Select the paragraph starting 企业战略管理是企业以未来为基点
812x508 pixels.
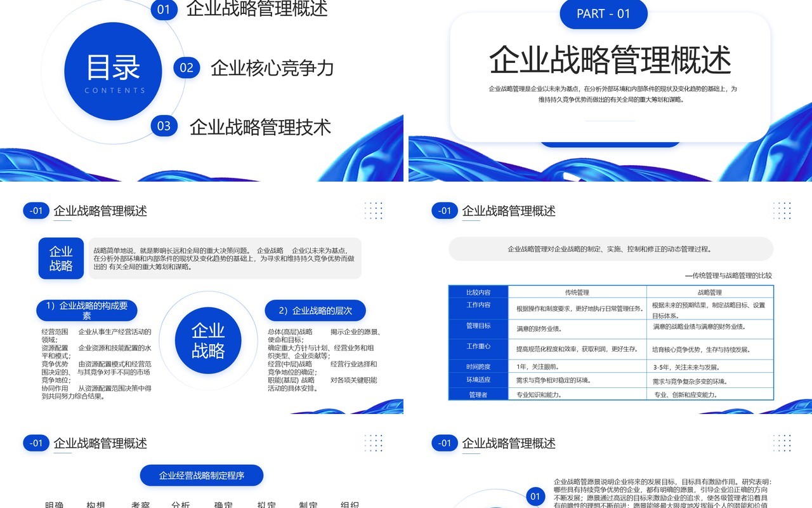coord(613,94)
